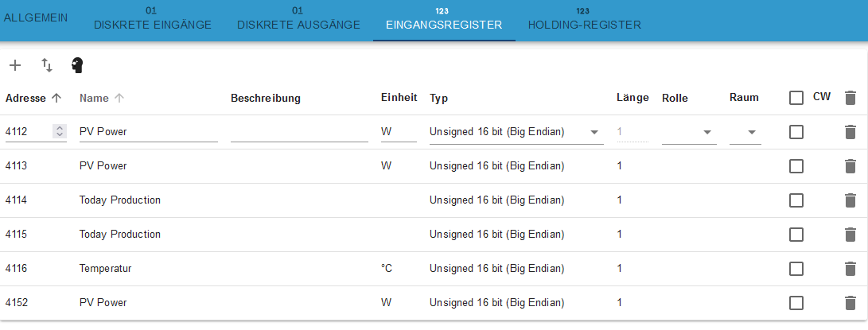Toggle CW checkbox in header row
Screen dimensions: 868x330
point(796,98)
